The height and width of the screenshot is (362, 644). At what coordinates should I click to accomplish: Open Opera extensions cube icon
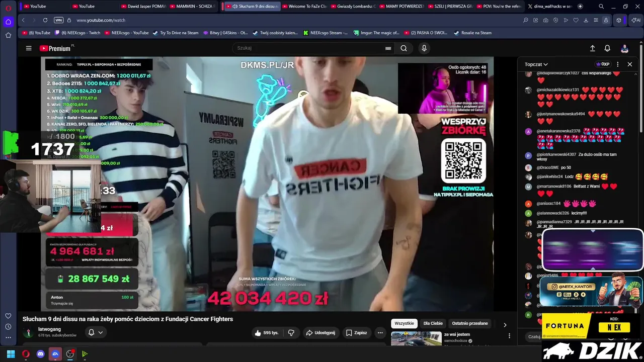coord(618,20)
